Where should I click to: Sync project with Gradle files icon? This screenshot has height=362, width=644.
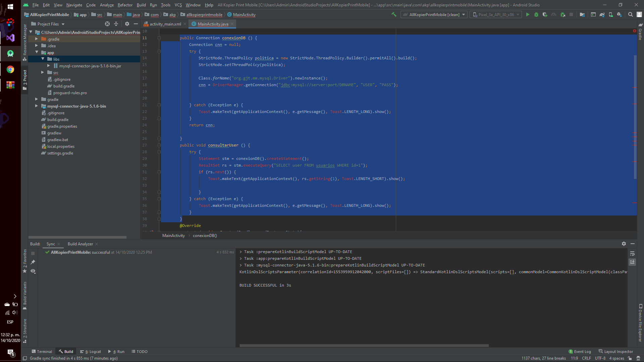tap(602, 14)
